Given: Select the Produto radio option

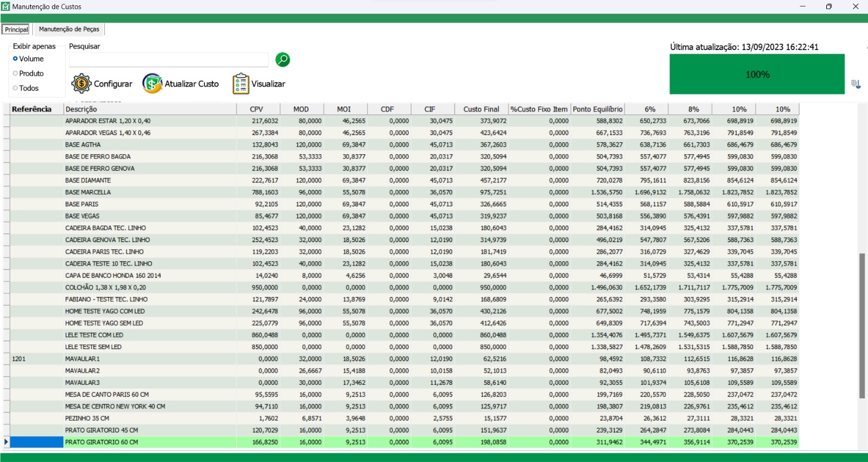Looking at the screenshot, I should [16, 73].
